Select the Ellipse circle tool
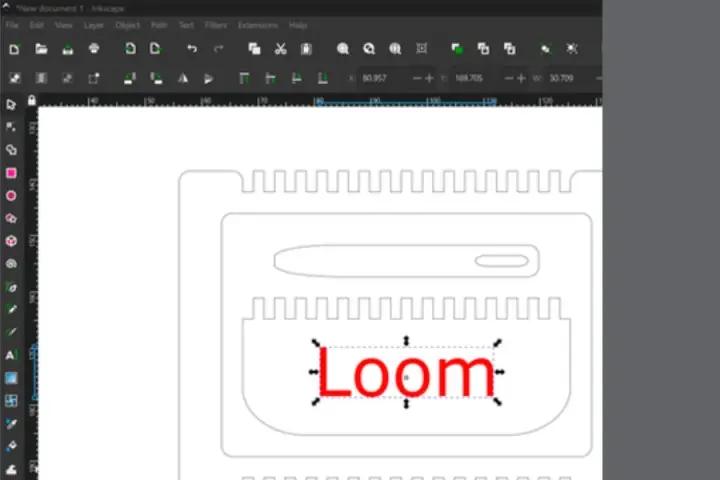This screenshot has width=720, height=480. tap(11, 196)
